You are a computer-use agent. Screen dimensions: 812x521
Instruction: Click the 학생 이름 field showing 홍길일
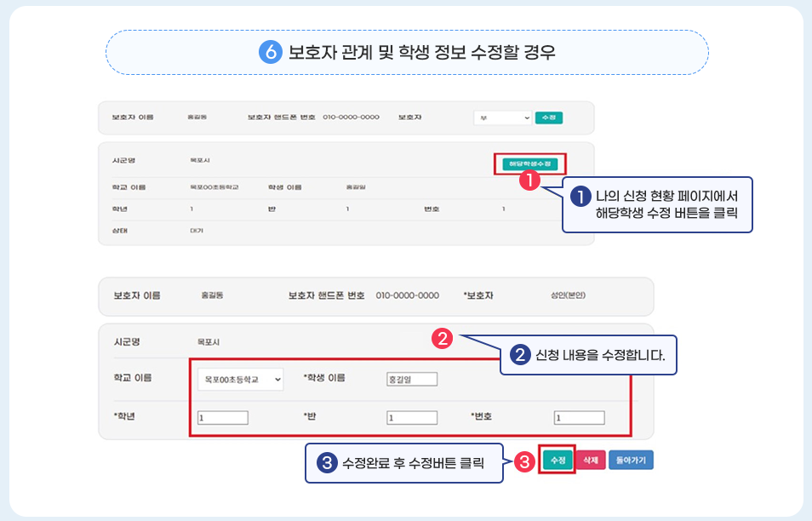point(409,380)
